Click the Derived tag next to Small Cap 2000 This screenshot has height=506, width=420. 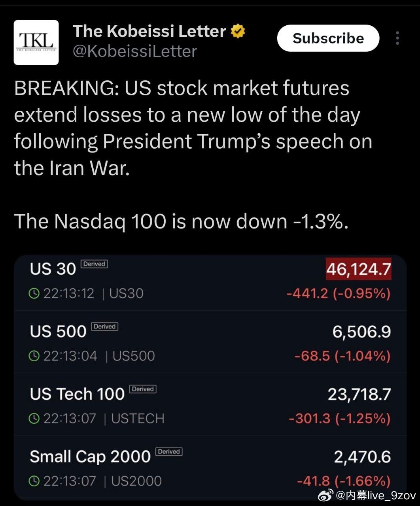tap(169, 451)
